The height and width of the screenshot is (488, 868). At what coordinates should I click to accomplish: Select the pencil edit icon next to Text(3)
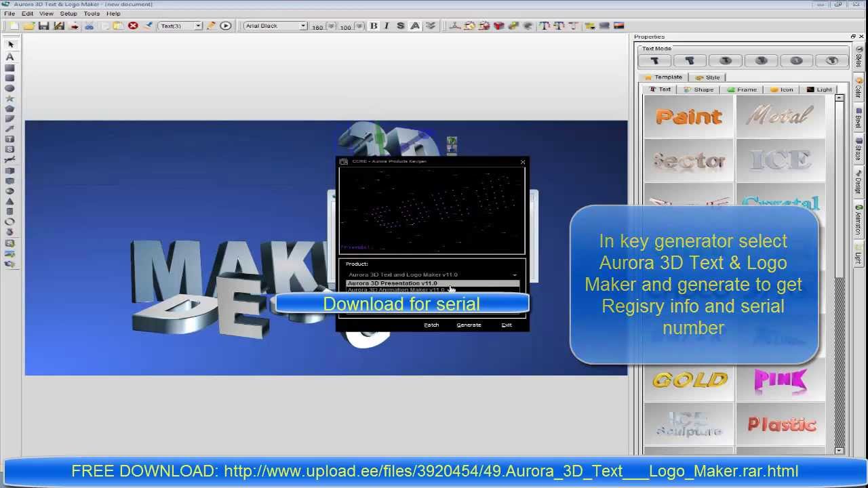tap(212, 25)
